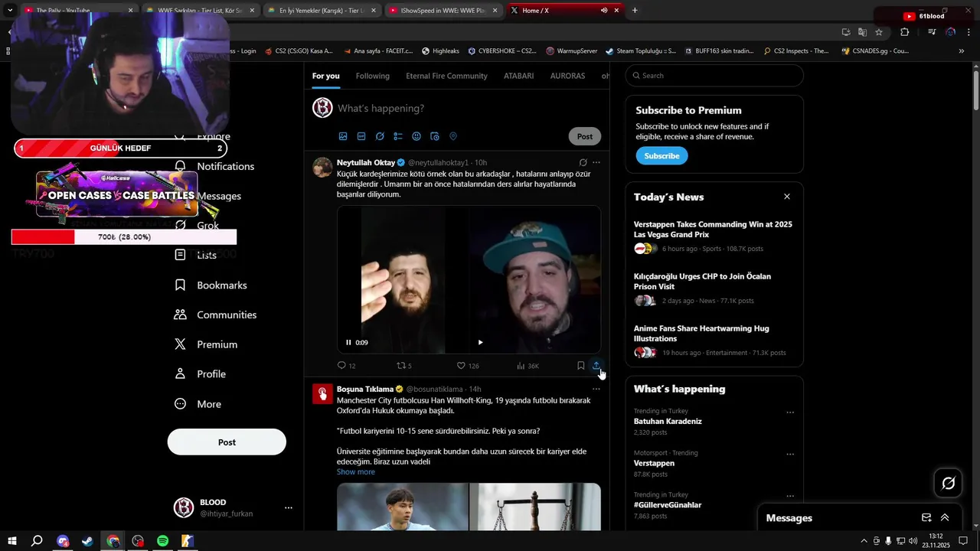Click the composer Post button
The image size is (980, 551).
pyautogui.click(x=585, y=136)
